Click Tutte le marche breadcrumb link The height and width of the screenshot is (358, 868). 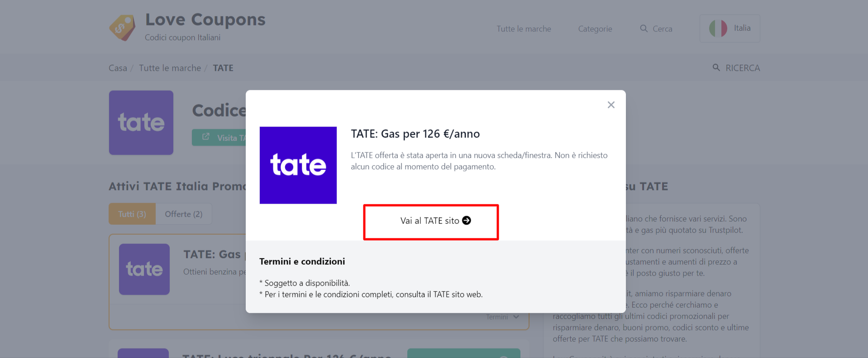coord(170,68)
